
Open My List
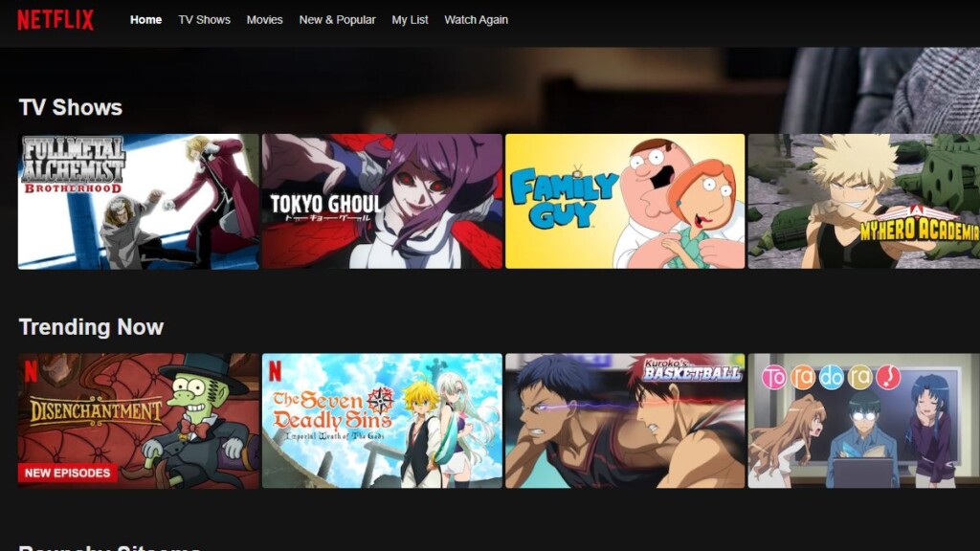point(410,20)
